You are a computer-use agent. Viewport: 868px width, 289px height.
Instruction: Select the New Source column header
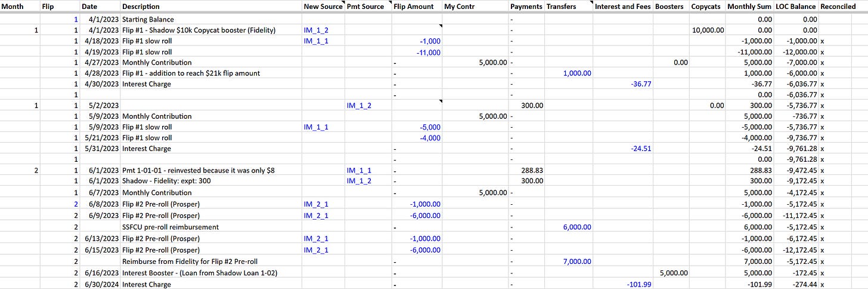click(x=323, y=7)
